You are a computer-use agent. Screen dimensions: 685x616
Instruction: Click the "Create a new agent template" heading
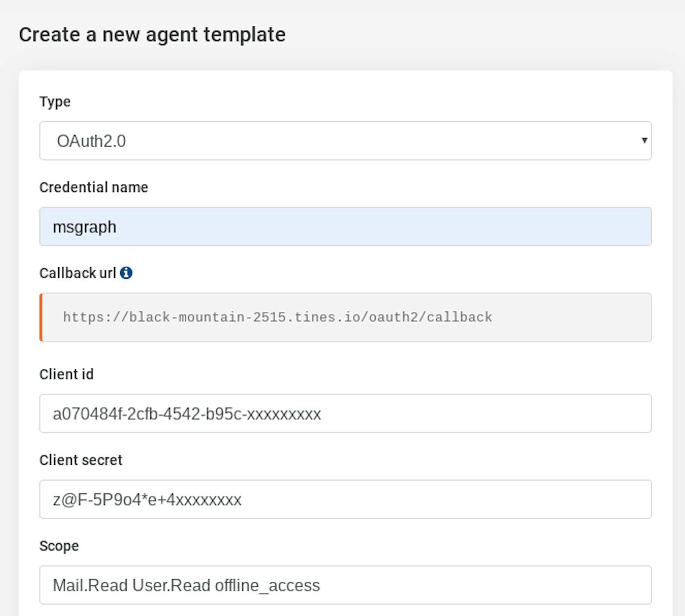click(152, 35)
